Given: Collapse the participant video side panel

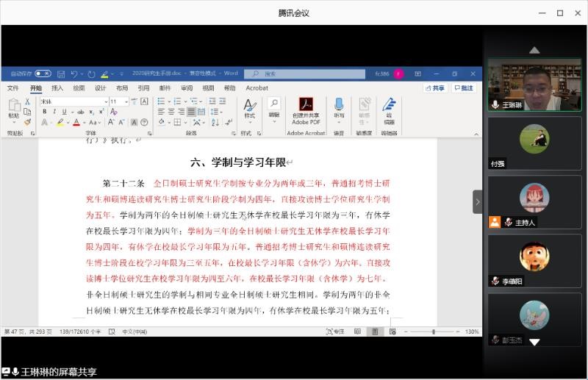Looking at the screenshot, I should tap(478, 201).
